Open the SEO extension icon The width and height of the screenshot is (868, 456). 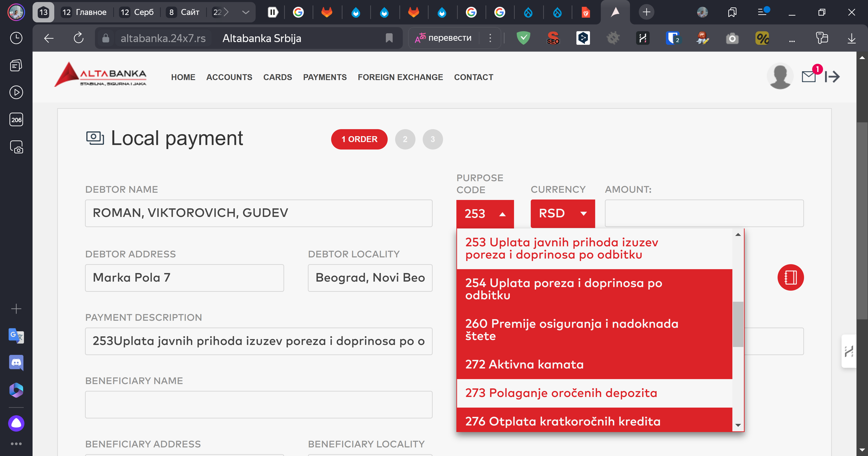(x=553, y=38)
